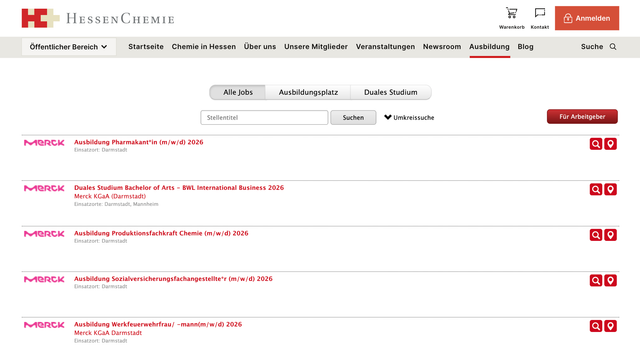Click Merck logo beside BWL International Business
640x360 pixels.
(x=44, y=188)
